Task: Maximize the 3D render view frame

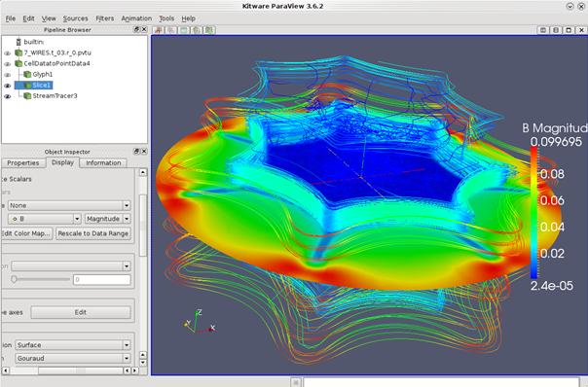Action: pos(569,30)
